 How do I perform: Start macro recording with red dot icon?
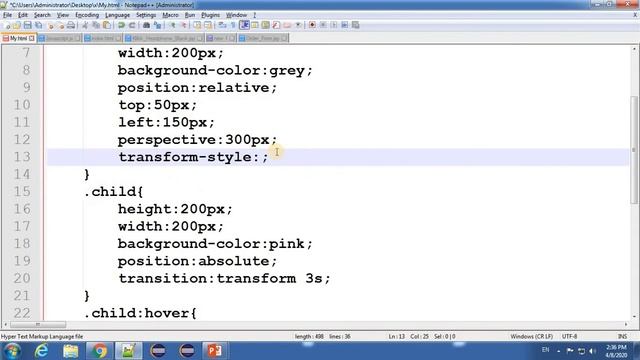click(312, 25)
